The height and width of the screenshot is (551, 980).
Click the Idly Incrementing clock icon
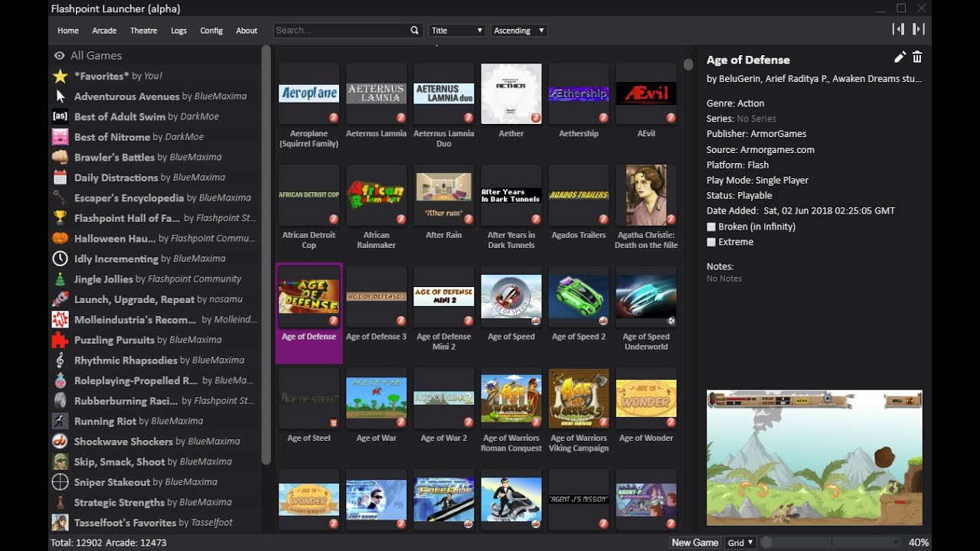click(60, 259)
